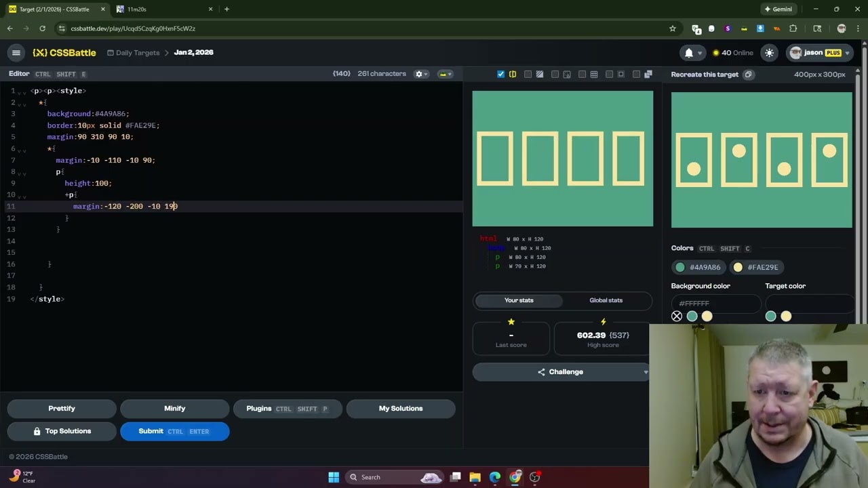Image resolution: width=868 pixels, height=488 pixels.
Task: Click the blue download extension icon
Action: 760,28
